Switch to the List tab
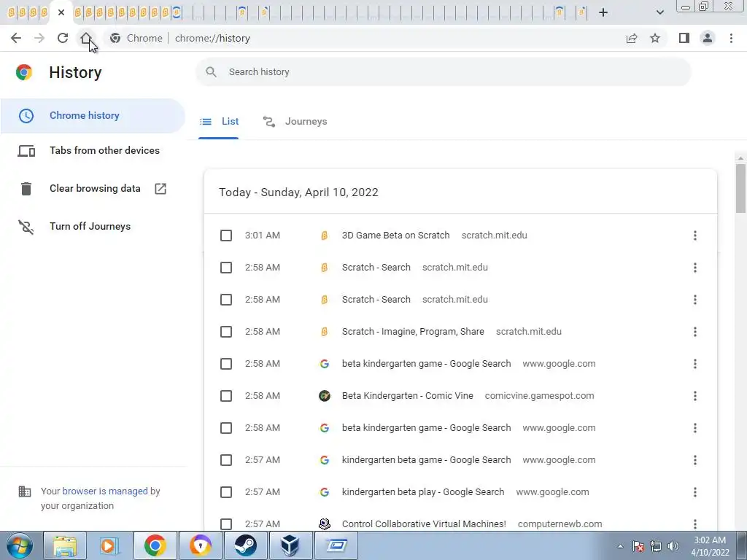The width and height of the screenshot is (747, 560). click(x=219, y=122)
